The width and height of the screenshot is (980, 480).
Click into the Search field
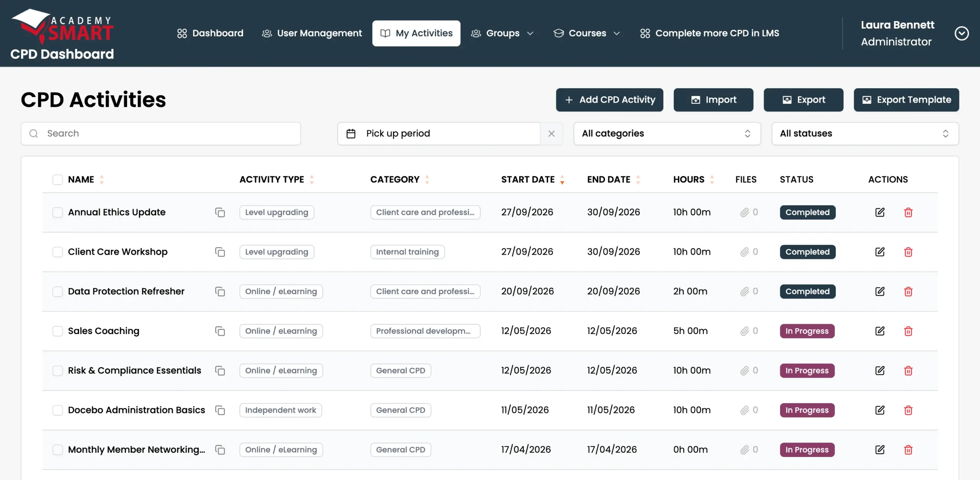[x=161, y=134]
